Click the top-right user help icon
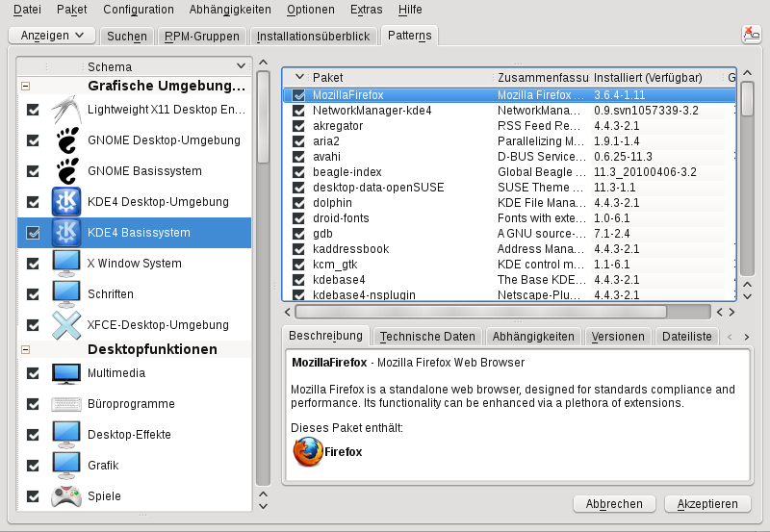The width and height of the screenshot is (770, 532). tap(751, 35)
